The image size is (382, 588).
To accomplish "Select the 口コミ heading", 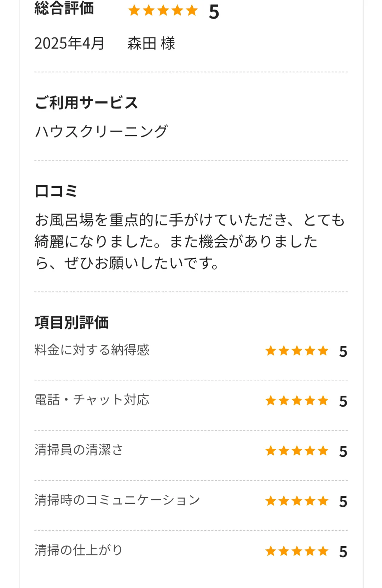I will 56,191.
